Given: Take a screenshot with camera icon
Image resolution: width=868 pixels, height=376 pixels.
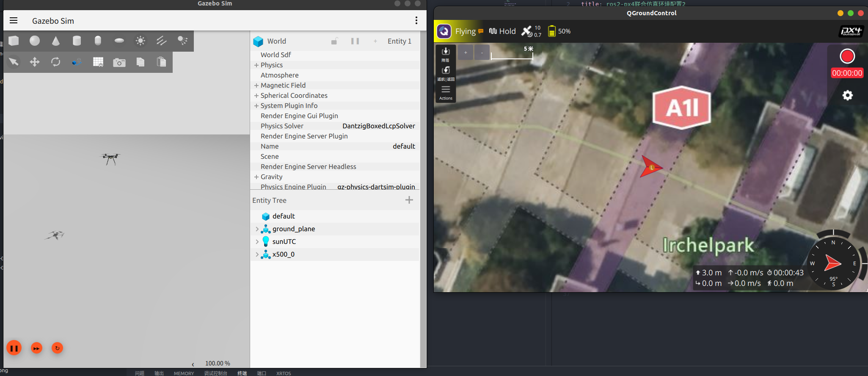Looking at the screenshot, I should pyautogui.click(x=119, y=63).
